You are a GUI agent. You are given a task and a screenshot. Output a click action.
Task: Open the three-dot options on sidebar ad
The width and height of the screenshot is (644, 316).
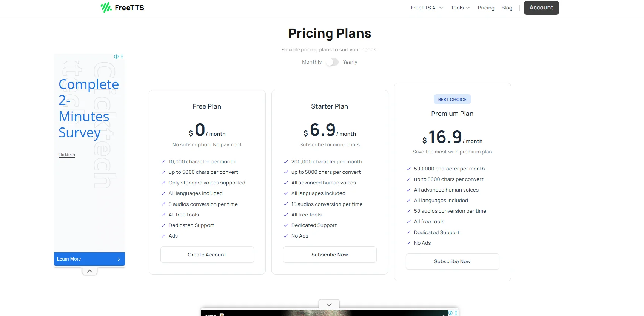(x=122, y=57)
